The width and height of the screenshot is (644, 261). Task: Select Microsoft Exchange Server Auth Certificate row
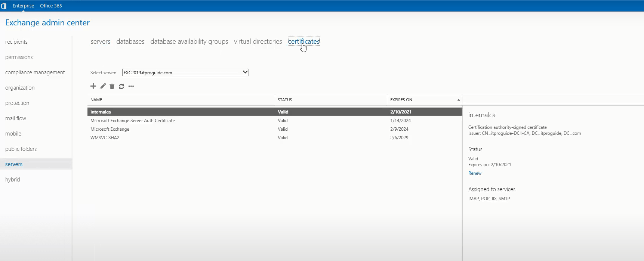point(275,121)
